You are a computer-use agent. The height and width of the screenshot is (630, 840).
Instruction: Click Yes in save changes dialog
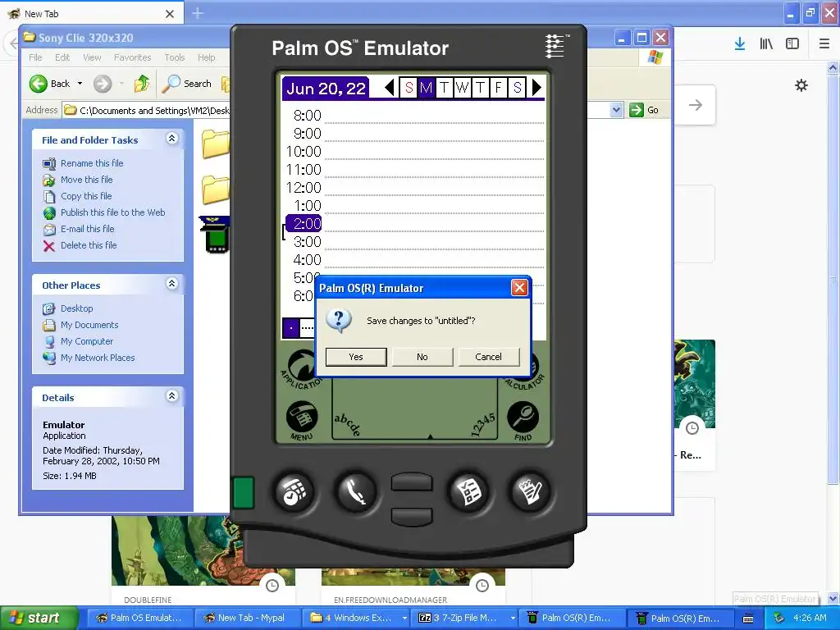tap(356, 357)
